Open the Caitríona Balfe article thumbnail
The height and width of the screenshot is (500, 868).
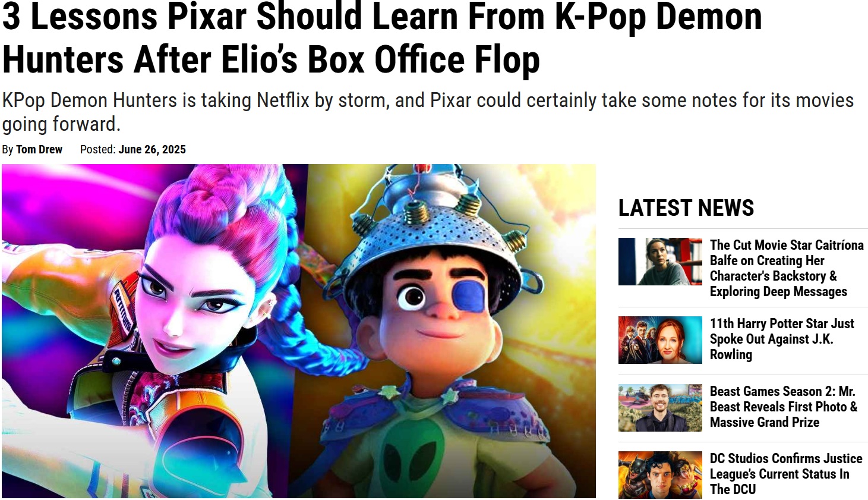660,262
